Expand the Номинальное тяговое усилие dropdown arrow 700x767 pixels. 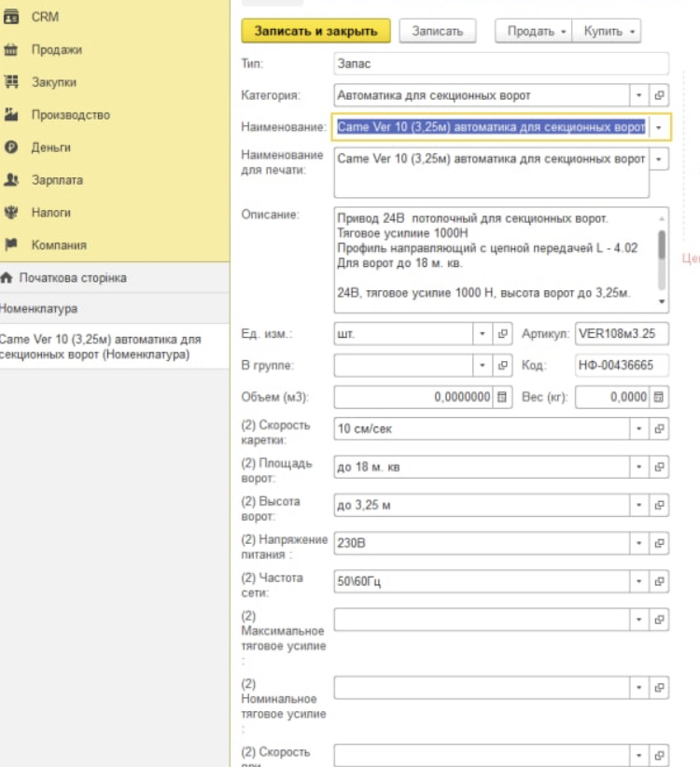click(x=638, y=688)
